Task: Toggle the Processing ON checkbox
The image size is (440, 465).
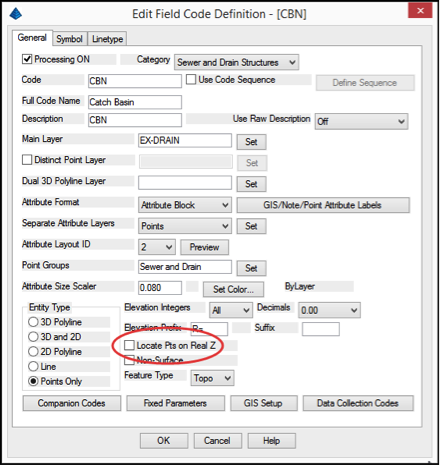Action: [x=27, y=59]
